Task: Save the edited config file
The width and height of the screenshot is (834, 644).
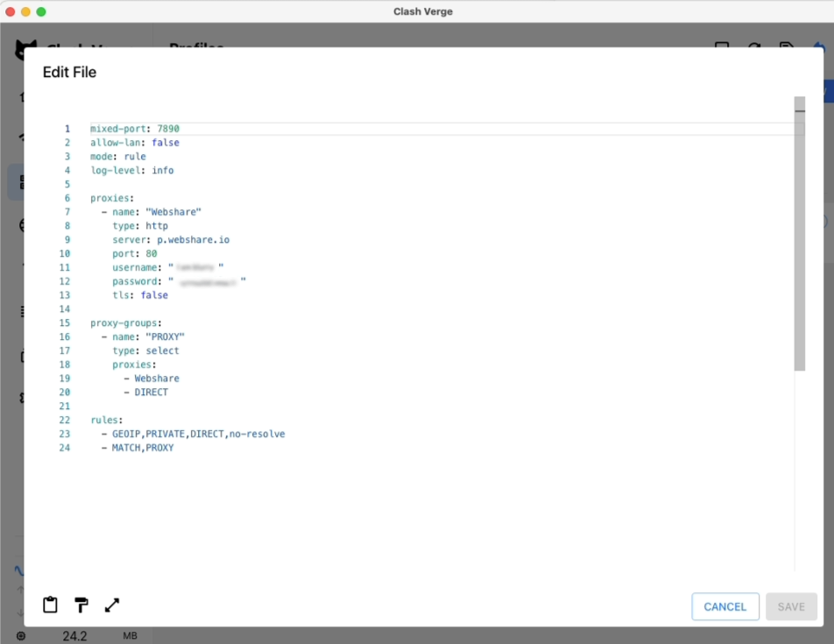Action: click(x=791, y=607)
